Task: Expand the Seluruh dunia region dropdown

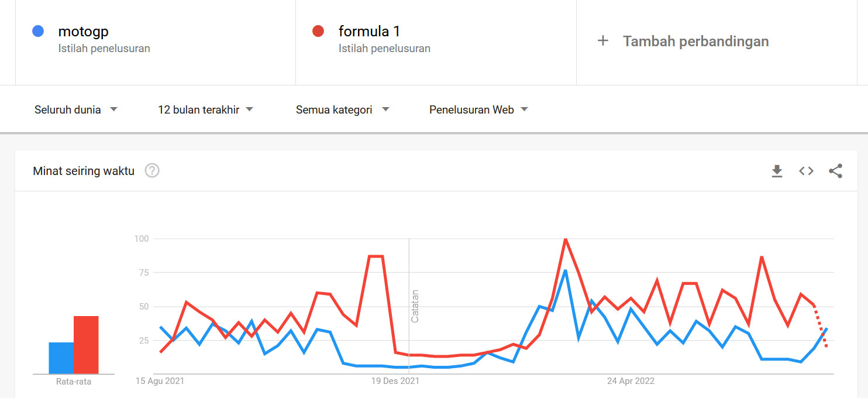Action: pos(76,109)
